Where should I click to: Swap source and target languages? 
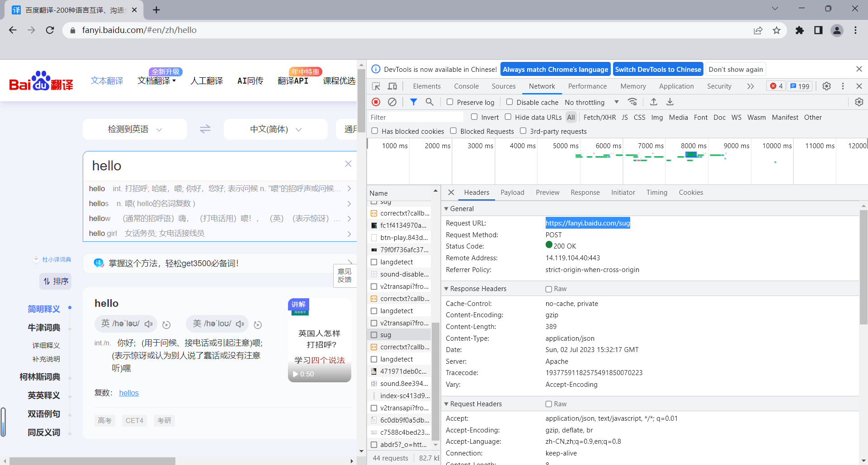[205, 129]
